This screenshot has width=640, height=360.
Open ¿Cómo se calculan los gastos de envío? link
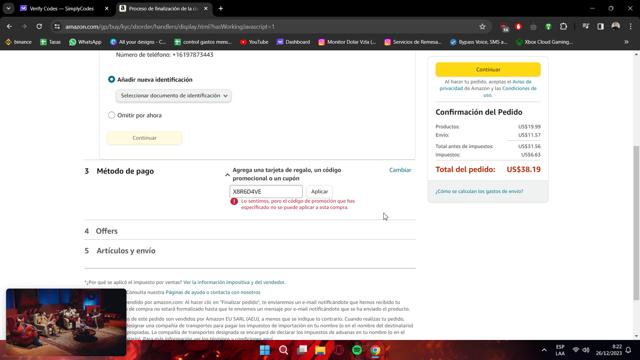(x=479, y=191)
